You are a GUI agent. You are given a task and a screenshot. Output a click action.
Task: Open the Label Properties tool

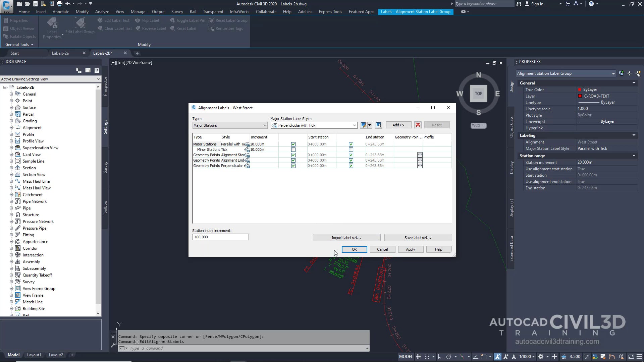tap(52, 27)
